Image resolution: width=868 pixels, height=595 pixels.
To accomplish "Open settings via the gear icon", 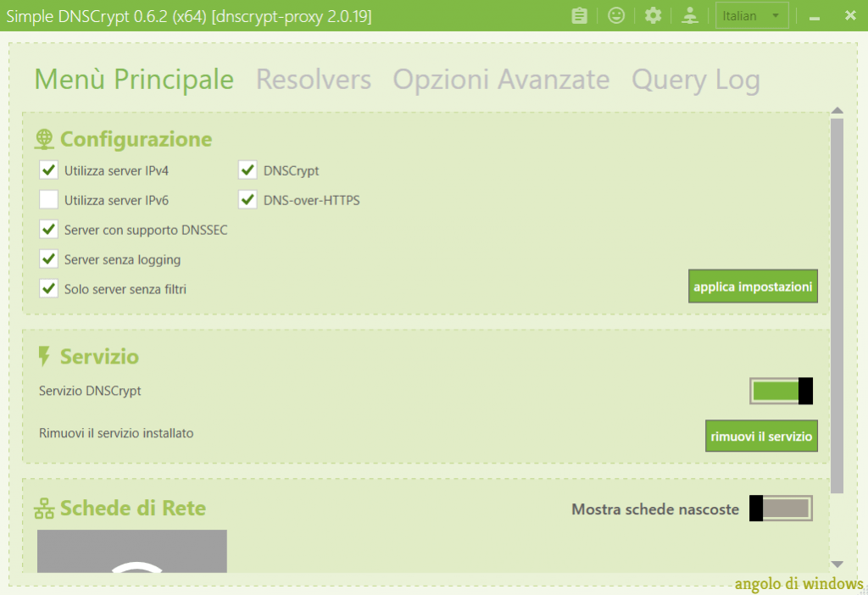I will 653,15.
